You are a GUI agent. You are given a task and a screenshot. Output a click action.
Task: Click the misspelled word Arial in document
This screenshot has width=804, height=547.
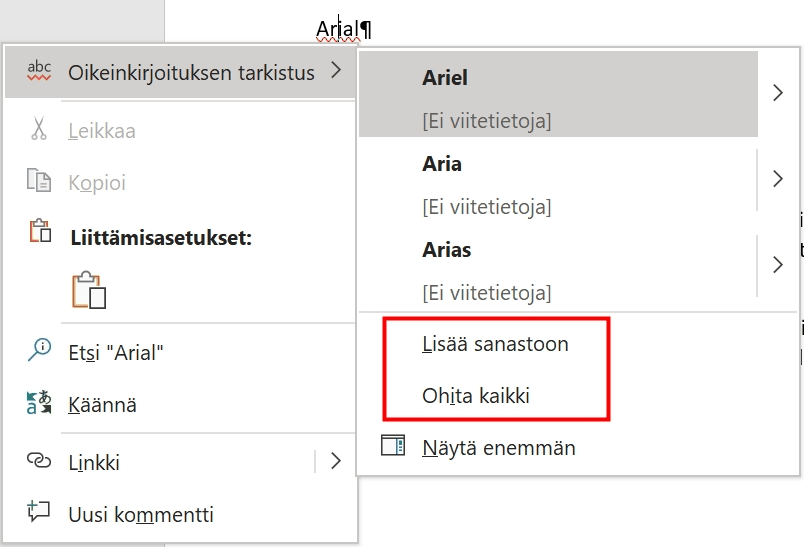pyautogui.click(x=338, y=30)
